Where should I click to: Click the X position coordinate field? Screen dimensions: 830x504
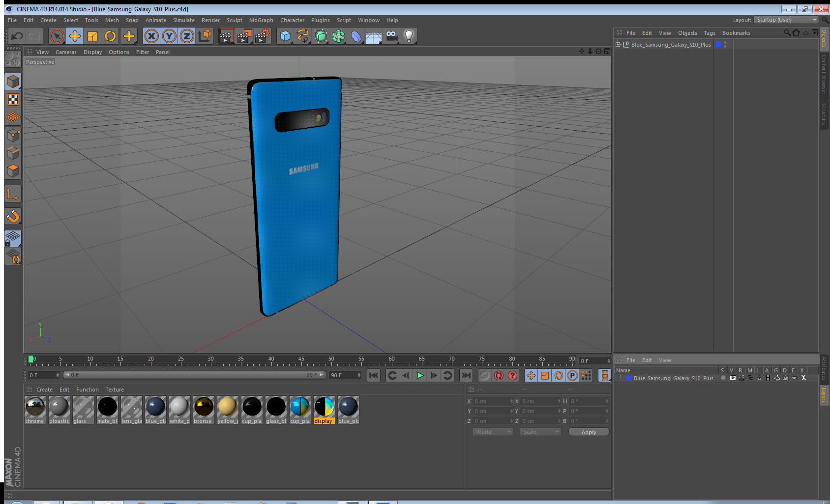click(x=493, y=401)
